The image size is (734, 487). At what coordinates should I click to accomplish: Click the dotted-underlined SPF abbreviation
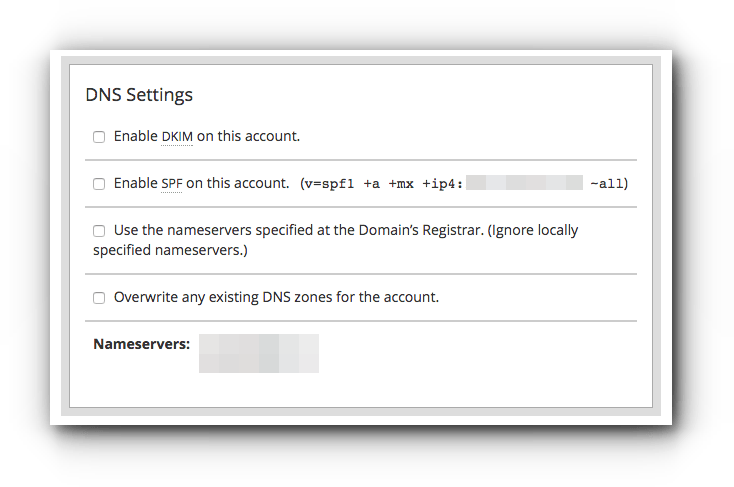(x=171, y=183)
